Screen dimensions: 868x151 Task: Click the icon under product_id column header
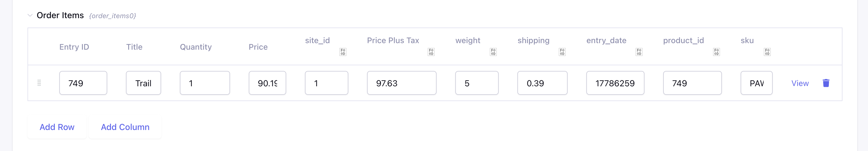pos(716,52)
